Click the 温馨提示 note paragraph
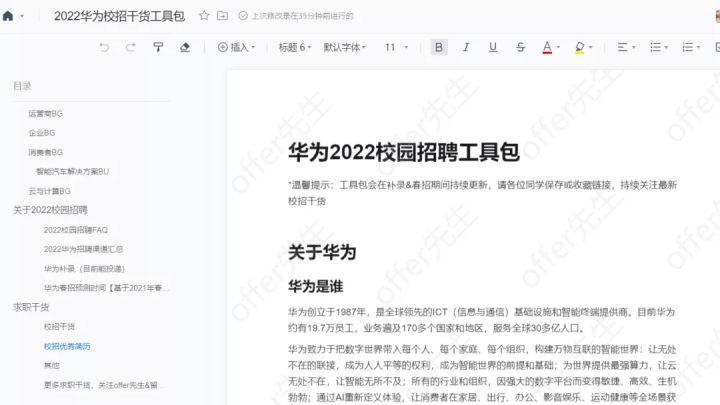Screen dimensions: 720x405 pos(483,193)
